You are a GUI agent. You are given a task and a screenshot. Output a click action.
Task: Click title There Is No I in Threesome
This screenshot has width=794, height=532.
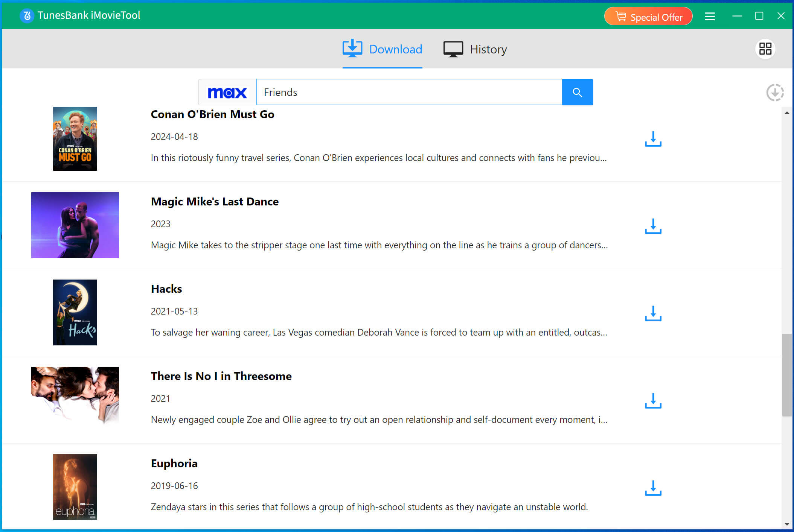coord(221,376)
